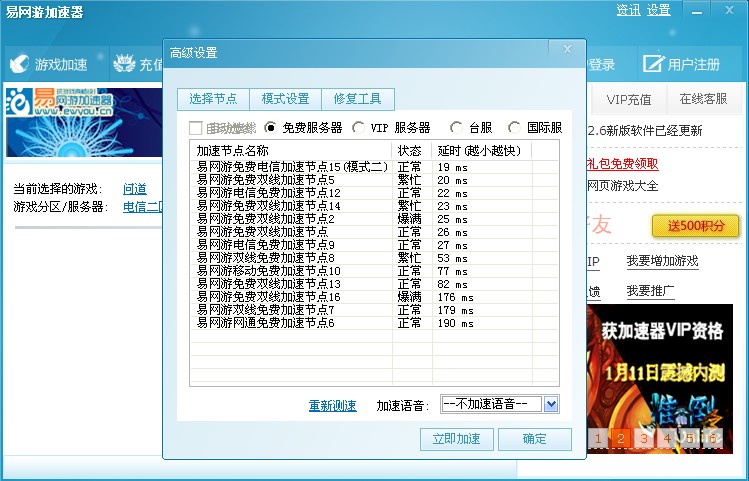Open the 修复工具 tab

pos(357,99)
